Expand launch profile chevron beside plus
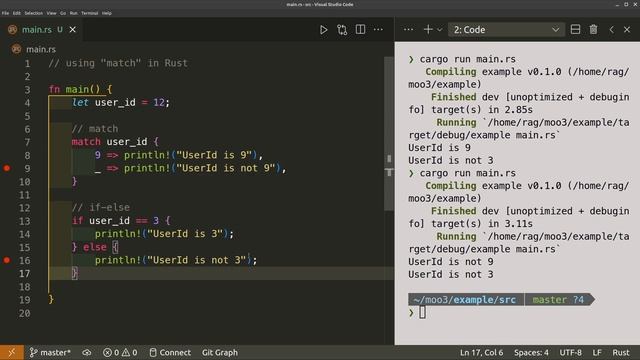 440,30
